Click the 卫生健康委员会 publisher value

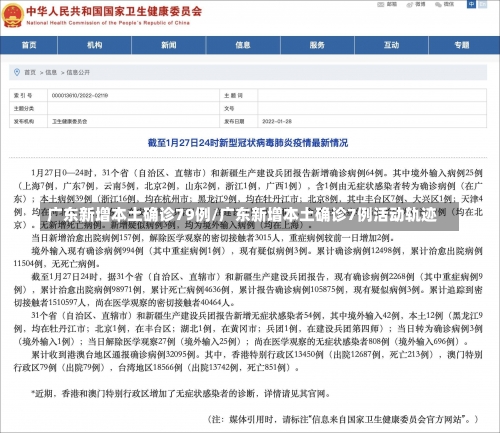click(69, 121)
